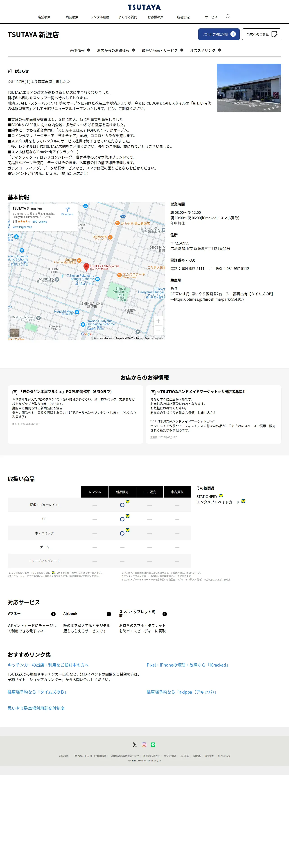
Task: Open TSUTAYAハンドメイドマーケット article title
Action: 201,392
